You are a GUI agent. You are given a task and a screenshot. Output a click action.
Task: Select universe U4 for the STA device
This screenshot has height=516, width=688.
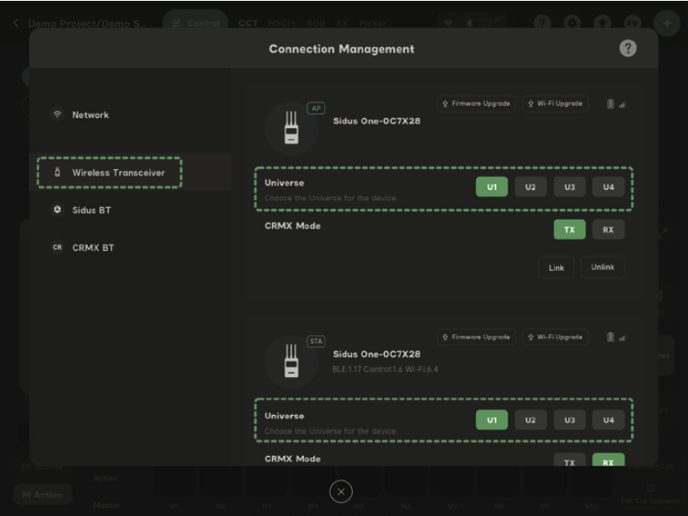pyautogui.click(x=608, y=420)
